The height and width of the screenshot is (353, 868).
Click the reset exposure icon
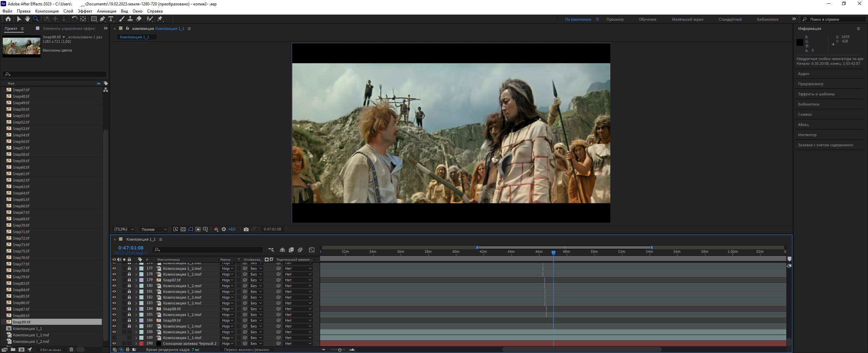224,229
